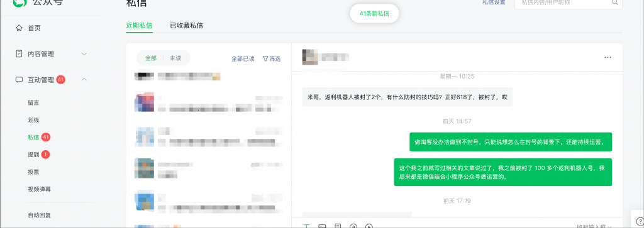Click the image message toolbar icon
The image size is (644, 228).
pos(323,226)
